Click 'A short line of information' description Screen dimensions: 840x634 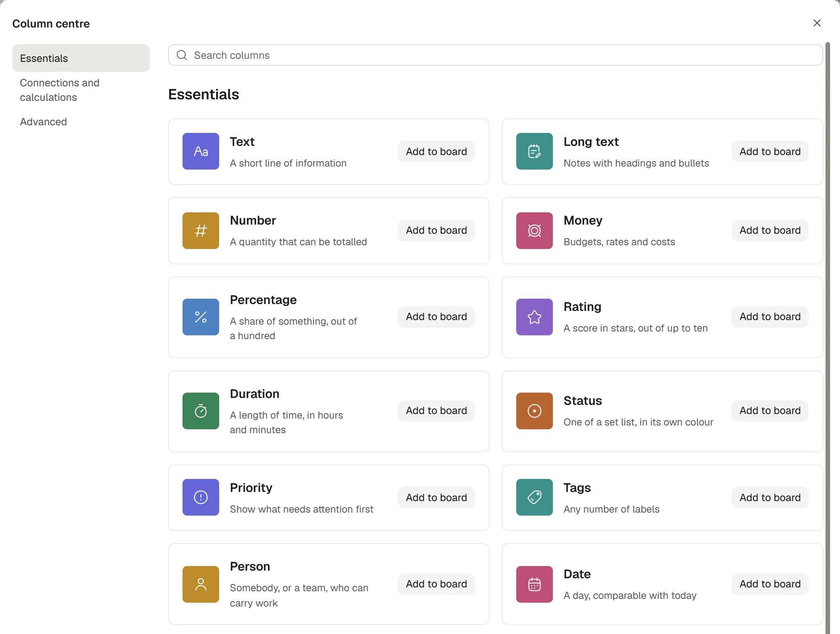tap(288, 163)
